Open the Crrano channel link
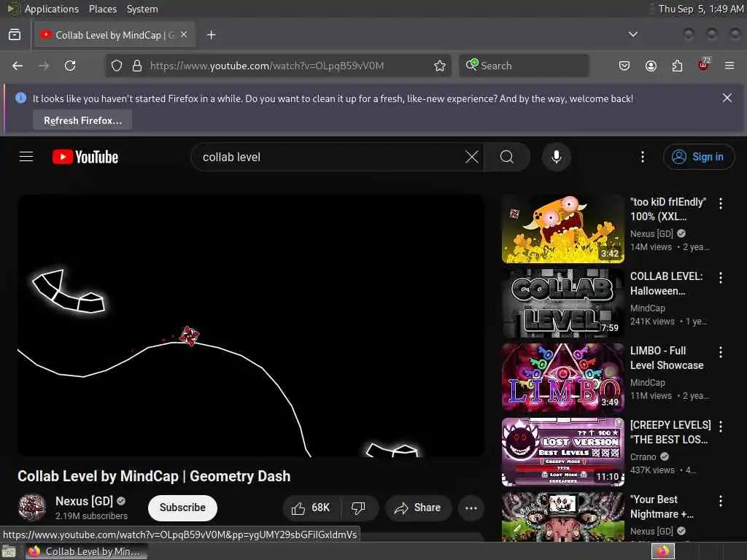The image size is (747, 560). [x=643, y=456]
